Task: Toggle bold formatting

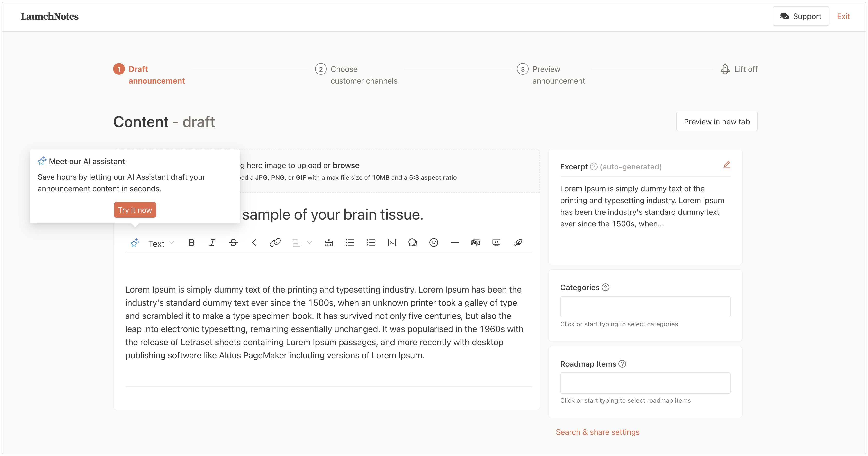Action: click(x=191, y=242)
